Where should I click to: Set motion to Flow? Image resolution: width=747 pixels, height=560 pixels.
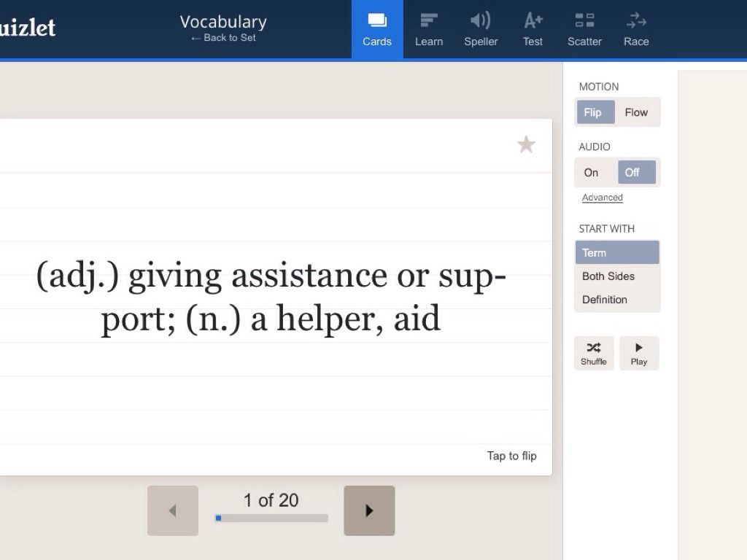(x=636, y=112)
